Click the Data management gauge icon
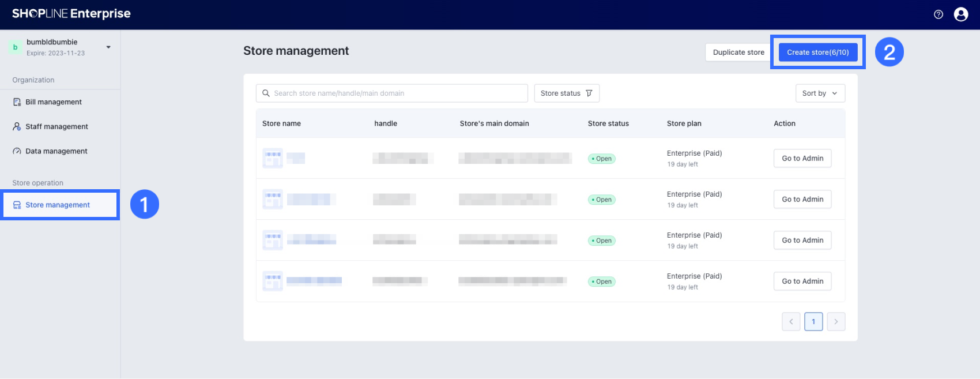Viewport: 980px width, 379px height. point(17,151)
